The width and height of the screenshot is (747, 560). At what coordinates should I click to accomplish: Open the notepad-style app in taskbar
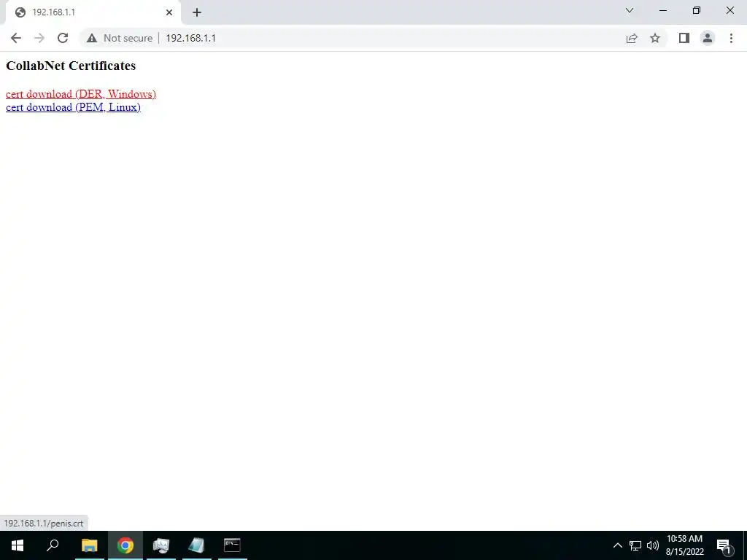(x=196, y=545)
